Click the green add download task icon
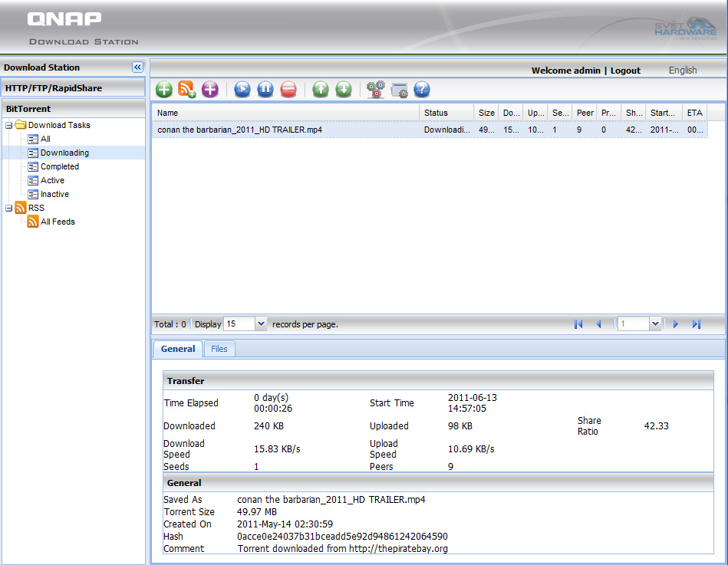Screen dimensions: 728x565 pos(164,90)
